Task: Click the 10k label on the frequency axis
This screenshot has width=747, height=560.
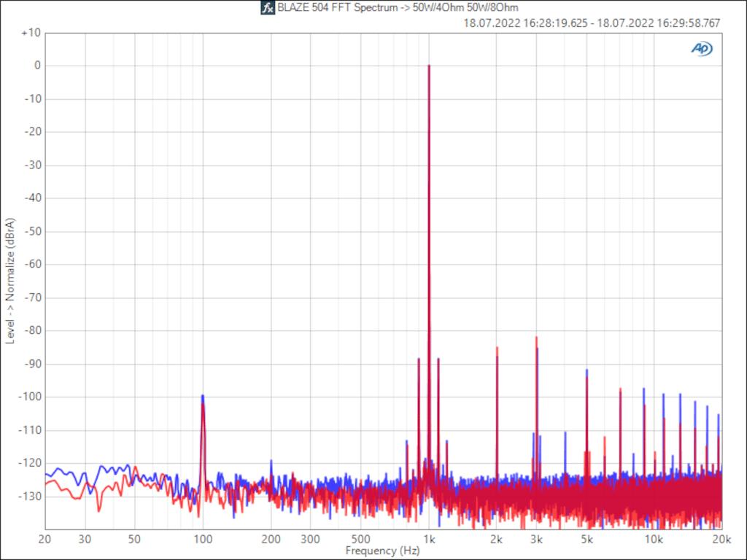Action: point(654,540)
